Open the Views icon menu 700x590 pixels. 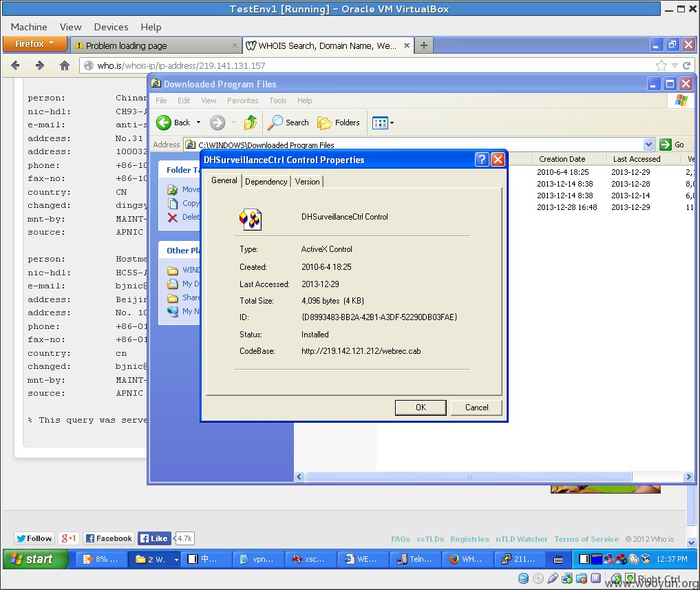pyautogui.click(x=380, y=123)
